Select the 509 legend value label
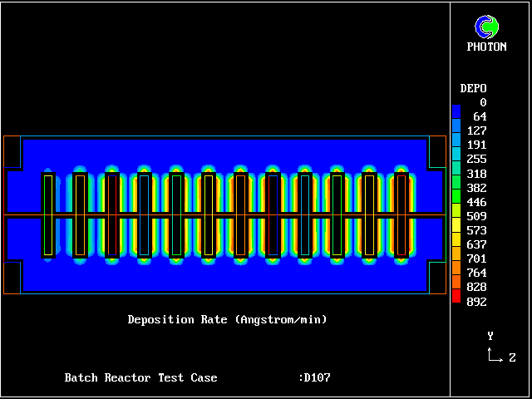The width and height of the screenshot is (532, 399). (476, 216)
